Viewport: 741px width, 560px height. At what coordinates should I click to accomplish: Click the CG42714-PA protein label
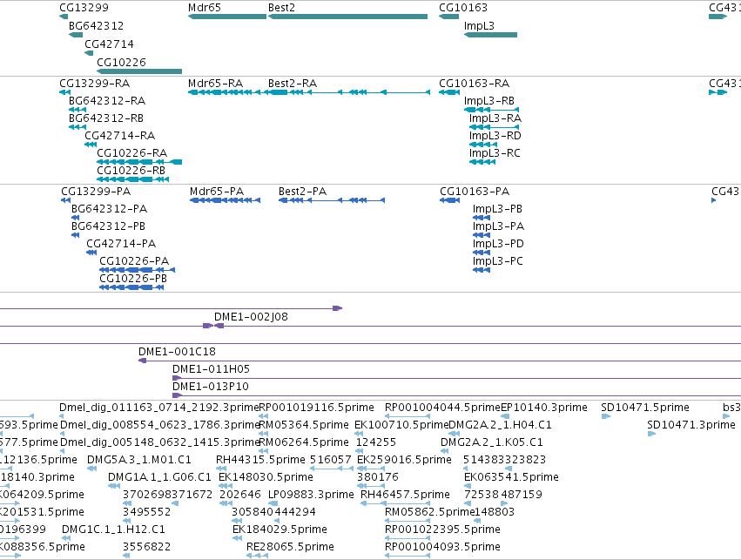(121, 244)
